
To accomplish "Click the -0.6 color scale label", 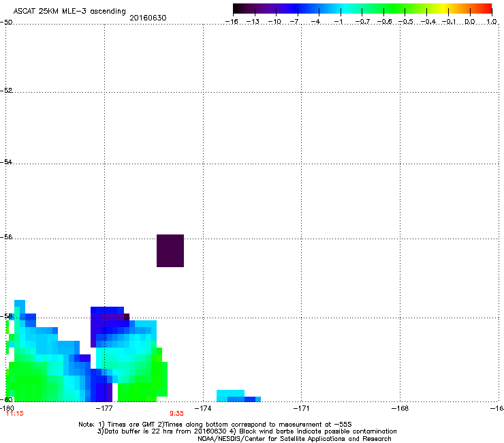I will (x=383, y=22).
